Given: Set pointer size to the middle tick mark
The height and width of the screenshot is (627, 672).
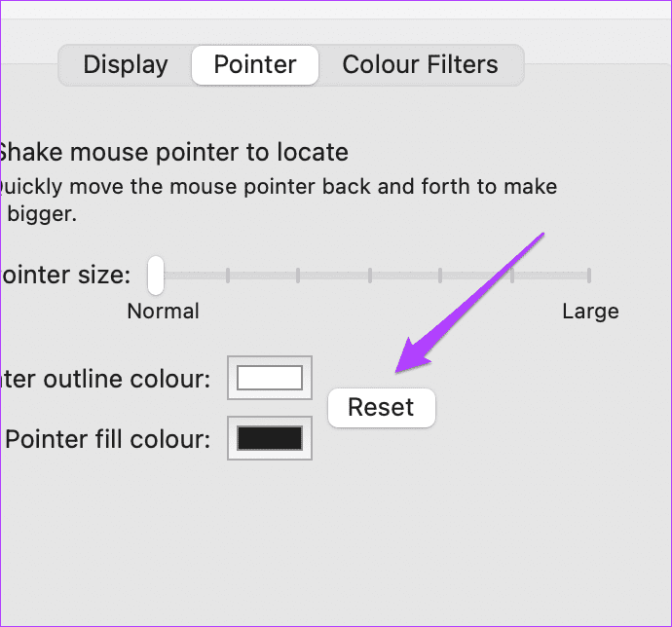Looking at the screenshot, I should click(370, 277).
